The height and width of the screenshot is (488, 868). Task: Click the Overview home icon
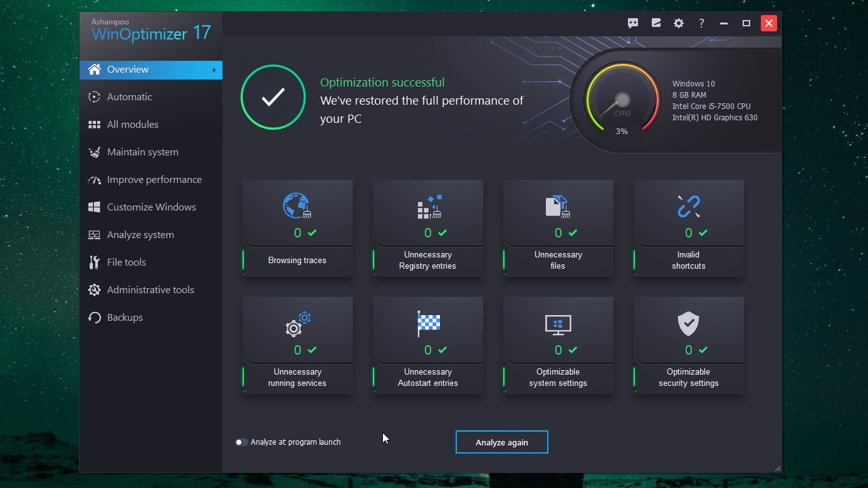95,70
